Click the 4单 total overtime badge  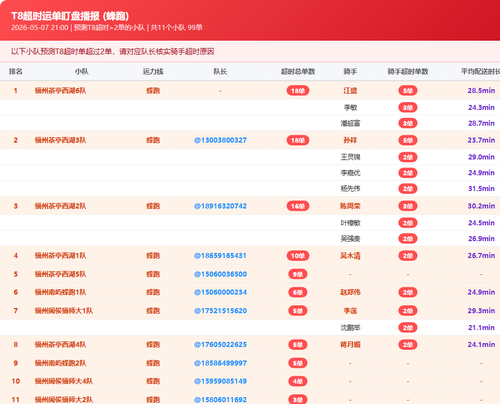pyautogui.click(x=298, y=381)
